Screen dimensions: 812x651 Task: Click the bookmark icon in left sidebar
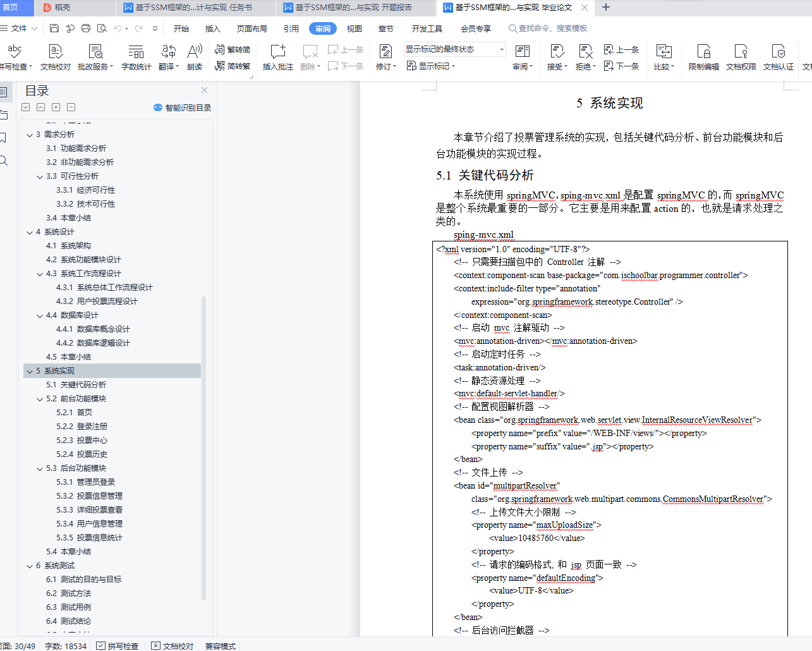(3, 138)
